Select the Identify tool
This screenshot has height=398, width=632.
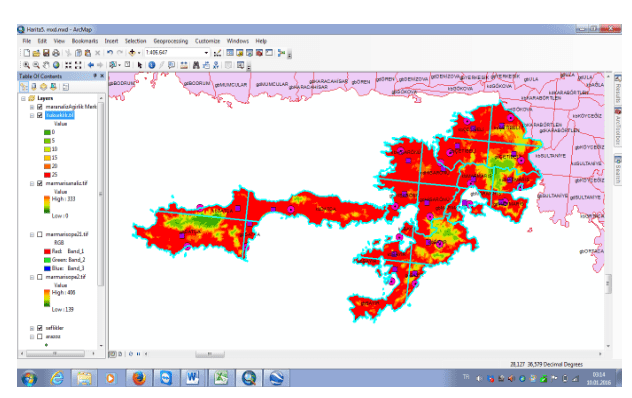tap(152, 65)
